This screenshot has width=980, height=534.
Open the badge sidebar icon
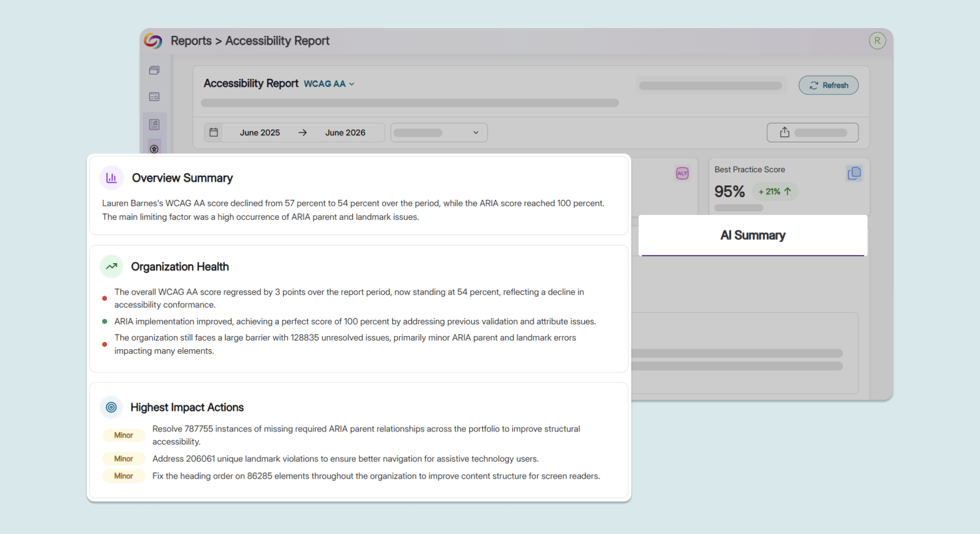[x=154, y=148]
